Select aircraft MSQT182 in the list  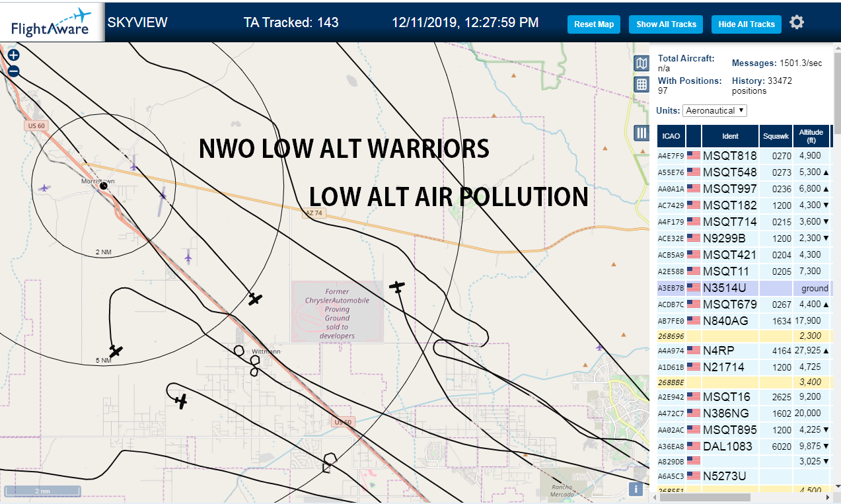(744, 205)
